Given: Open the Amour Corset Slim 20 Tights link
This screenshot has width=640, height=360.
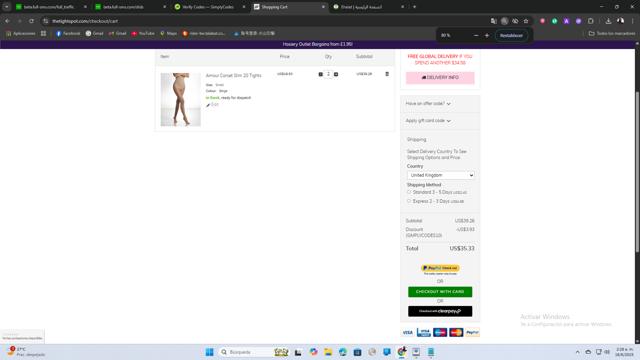Looking at the screenshot, I should pos(233,76).
